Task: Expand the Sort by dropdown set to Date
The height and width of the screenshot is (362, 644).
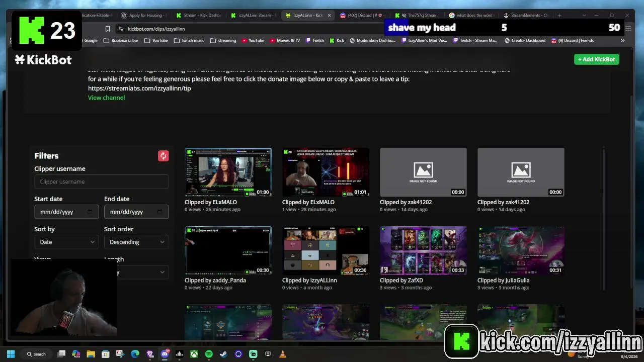Action: [x=66, y=242]
